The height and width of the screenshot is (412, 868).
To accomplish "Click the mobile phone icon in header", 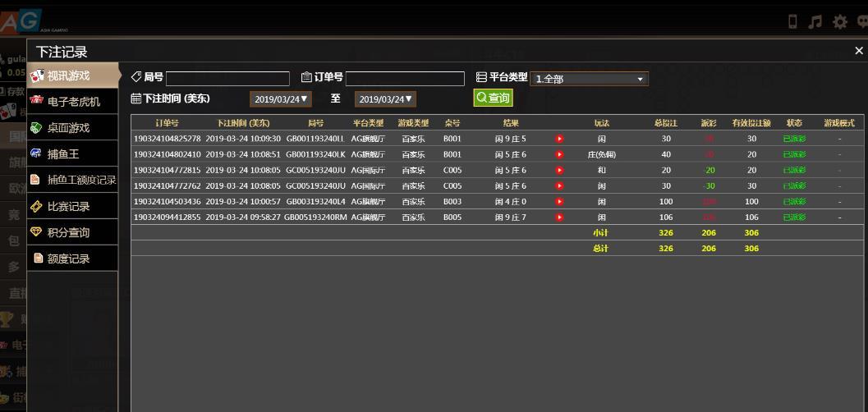I will coord(792,21).
